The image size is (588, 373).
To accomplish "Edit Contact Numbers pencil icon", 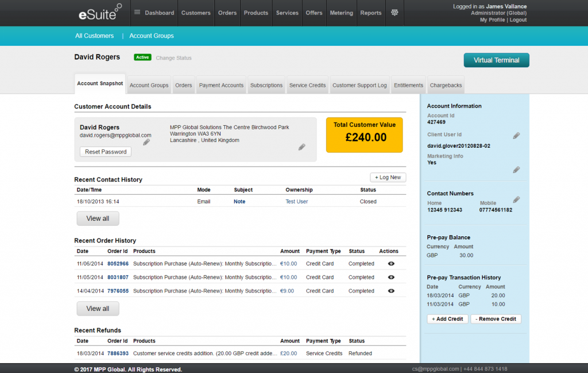I will (516, 199).
